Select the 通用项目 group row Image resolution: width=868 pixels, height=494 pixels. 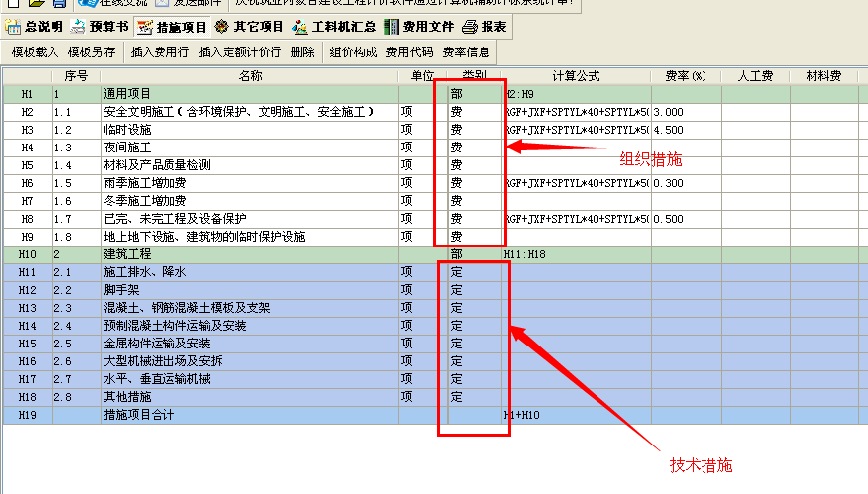250,94
